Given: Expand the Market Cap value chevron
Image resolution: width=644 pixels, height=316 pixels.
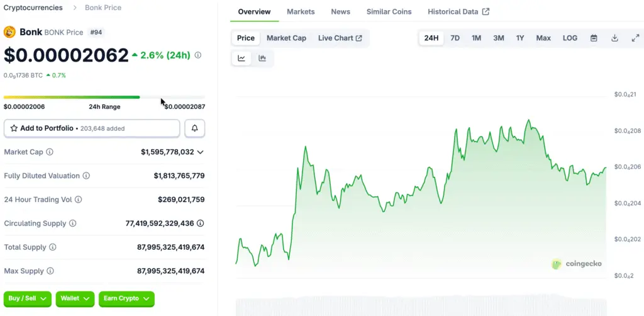Looking at the screenshot, I should pos(200,152).
